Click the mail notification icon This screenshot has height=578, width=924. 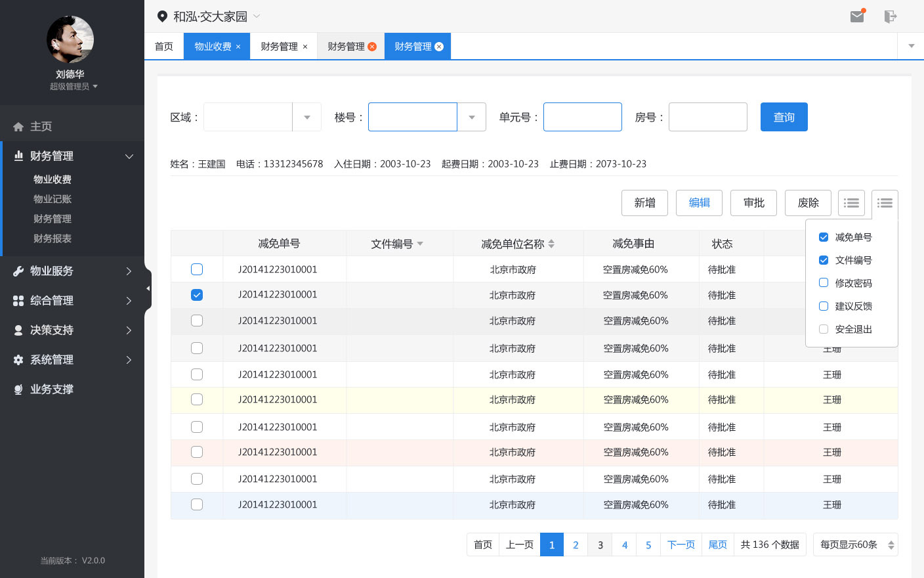point(856,16)
